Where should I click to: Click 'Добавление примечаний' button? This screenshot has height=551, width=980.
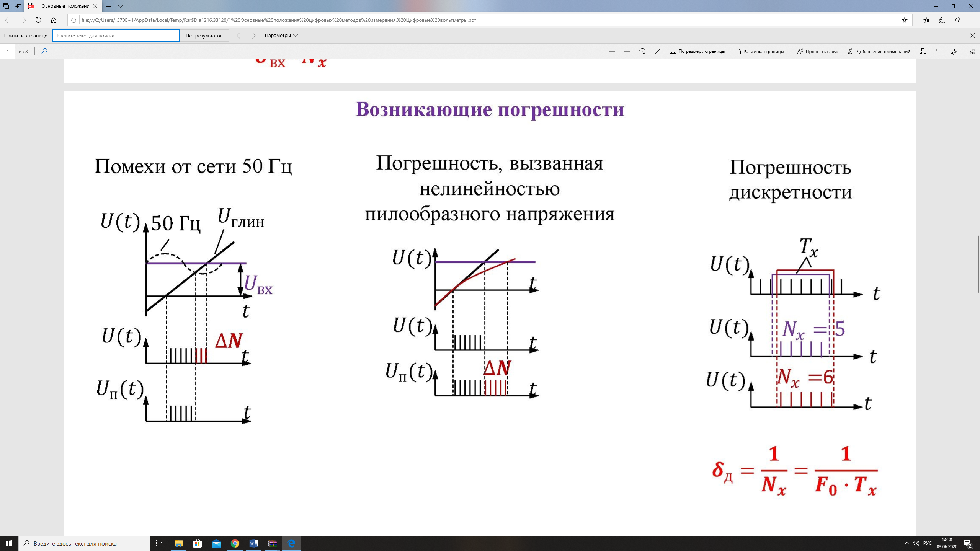click(879, 51)
